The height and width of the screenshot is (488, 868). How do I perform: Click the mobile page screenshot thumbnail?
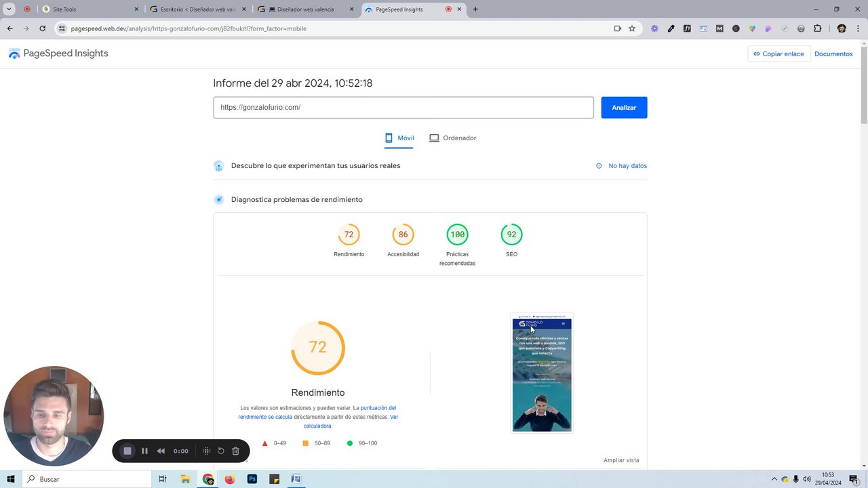[542, 373]
